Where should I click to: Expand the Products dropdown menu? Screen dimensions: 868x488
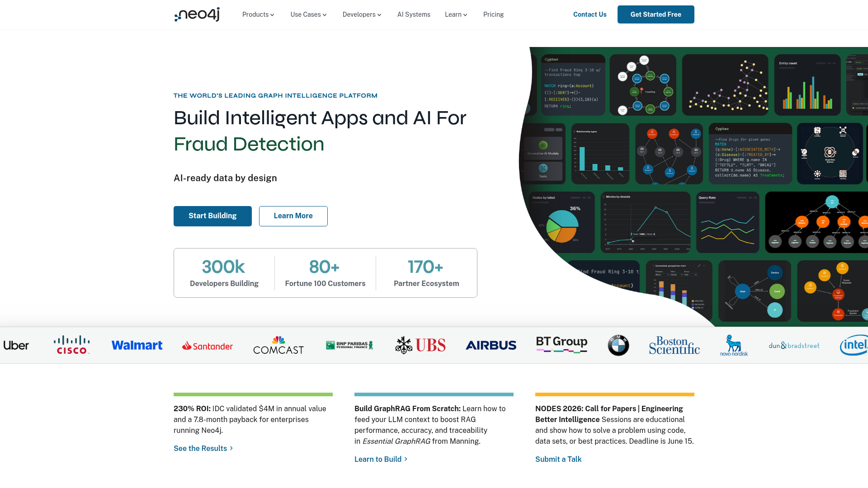pyautogui.click(x=258, y=14)
